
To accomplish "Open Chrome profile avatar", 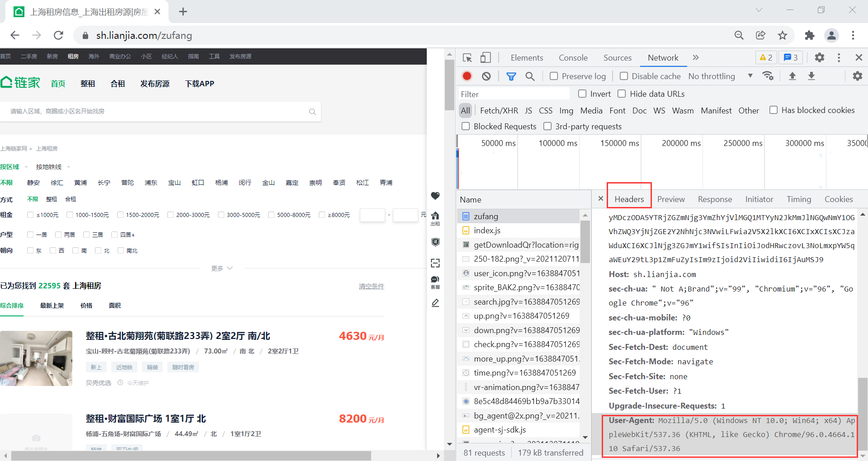I will click(x=831, y=35).
